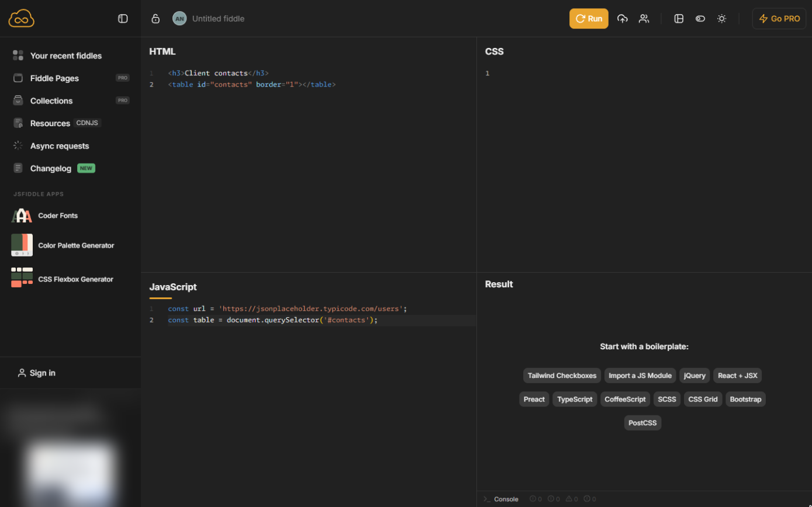Viewport: 812px width, 507px height.
Task: Open the AN user avatar
Action: 179,19
